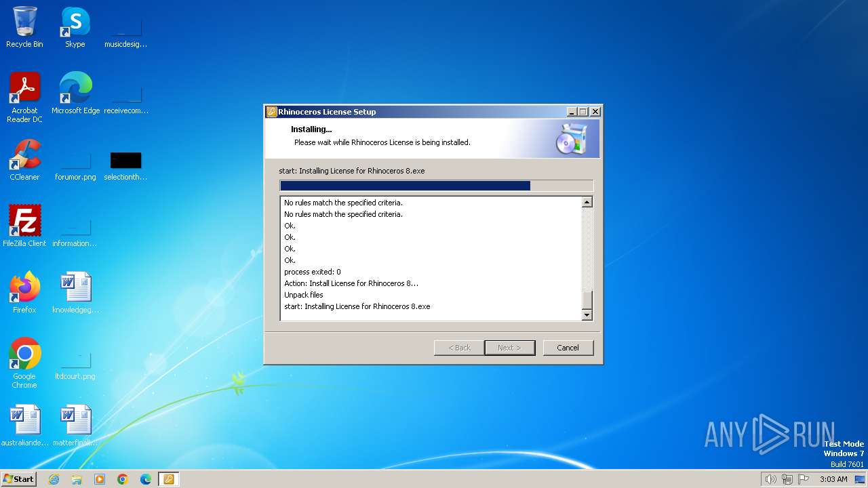Click the 3:03 AM clock

(x=833, y=479)
